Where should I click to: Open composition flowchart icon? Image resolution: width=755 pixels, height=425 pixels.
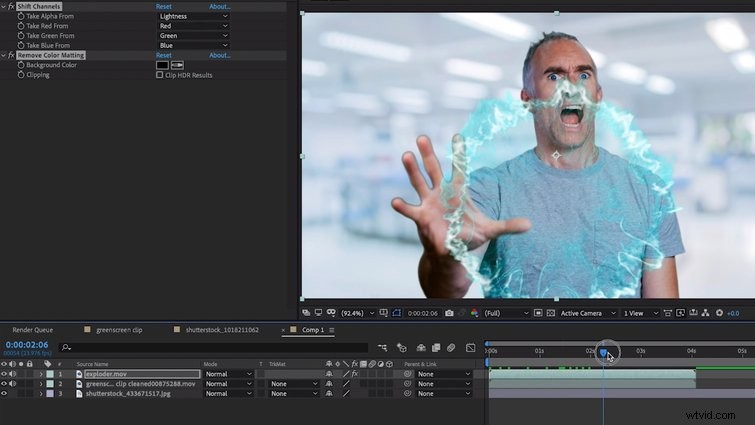click(x=705, y=313)
